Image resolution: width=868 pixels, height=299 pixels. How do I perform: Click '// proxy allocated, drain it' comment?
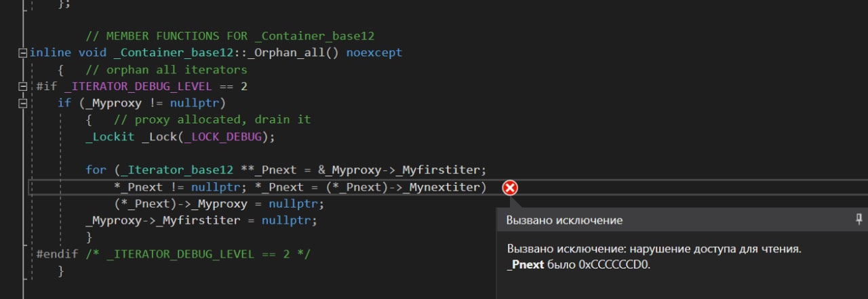(212, 120)
